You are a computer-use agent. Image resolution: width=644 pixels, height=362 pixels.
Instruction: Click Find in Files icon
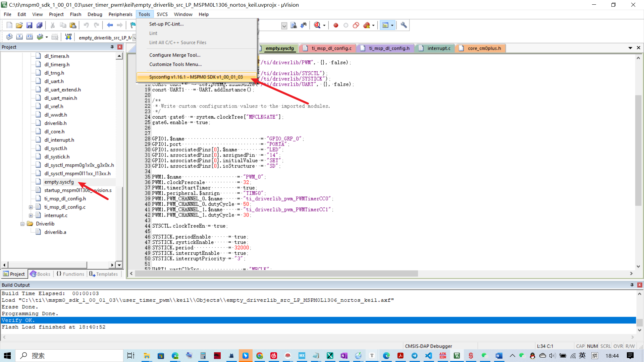pos(293,25)
